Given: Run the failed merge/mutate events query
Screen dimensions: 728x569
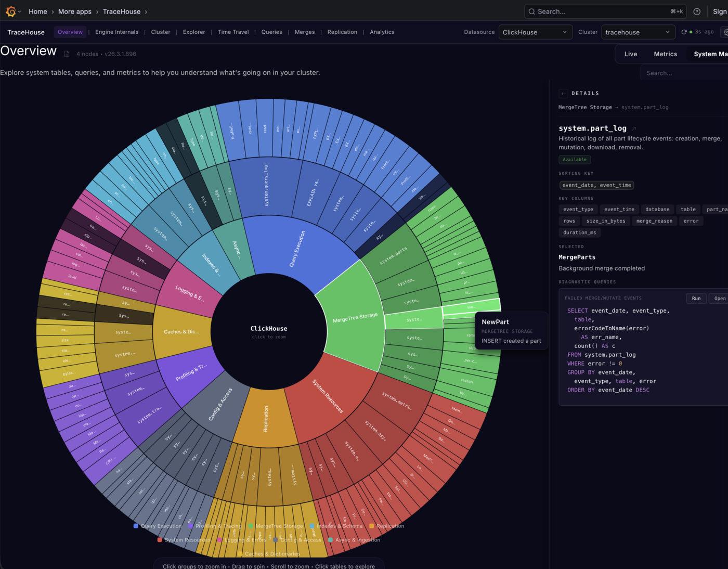Looking at the screenshot, I should 696,299.
